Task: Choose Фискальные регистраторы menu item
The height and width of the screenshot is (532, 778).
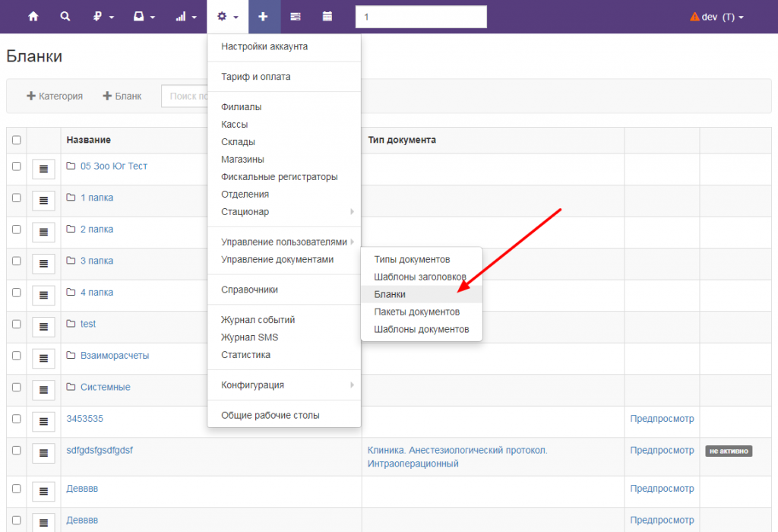Action: pos(284,177)
